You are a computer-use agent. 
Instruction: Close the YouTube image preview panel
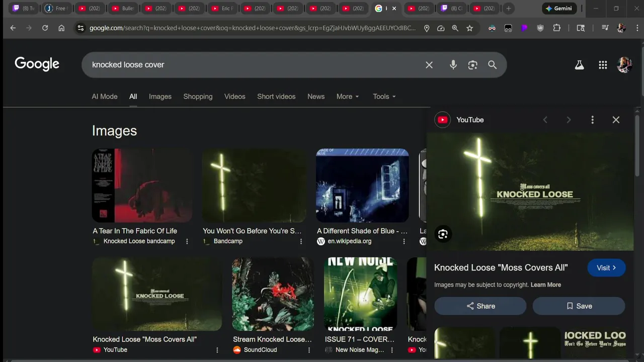[616, 120]
